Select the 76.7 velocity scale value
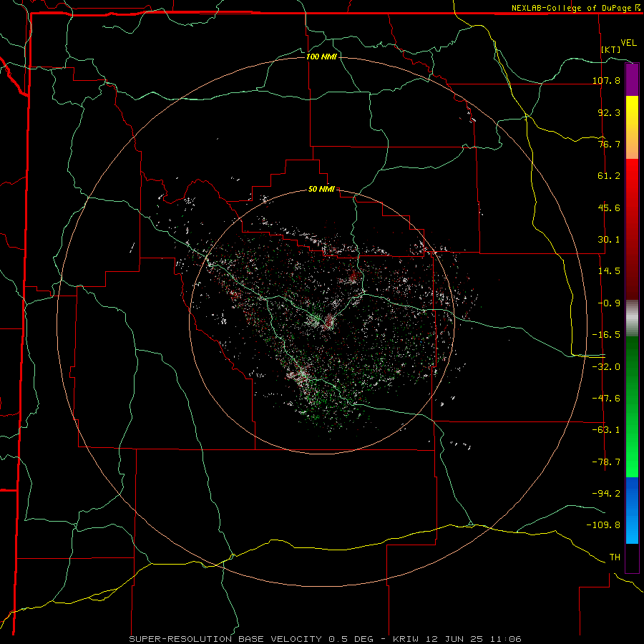644x644 pixels. pyautogui.click(x=609, y=144)
